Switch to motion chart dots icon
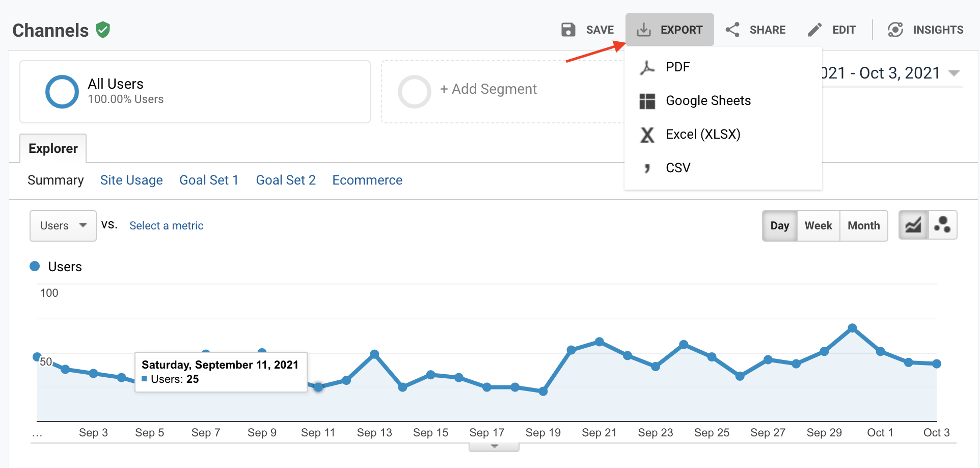This screenshot has width=980, height=468. 942,225
